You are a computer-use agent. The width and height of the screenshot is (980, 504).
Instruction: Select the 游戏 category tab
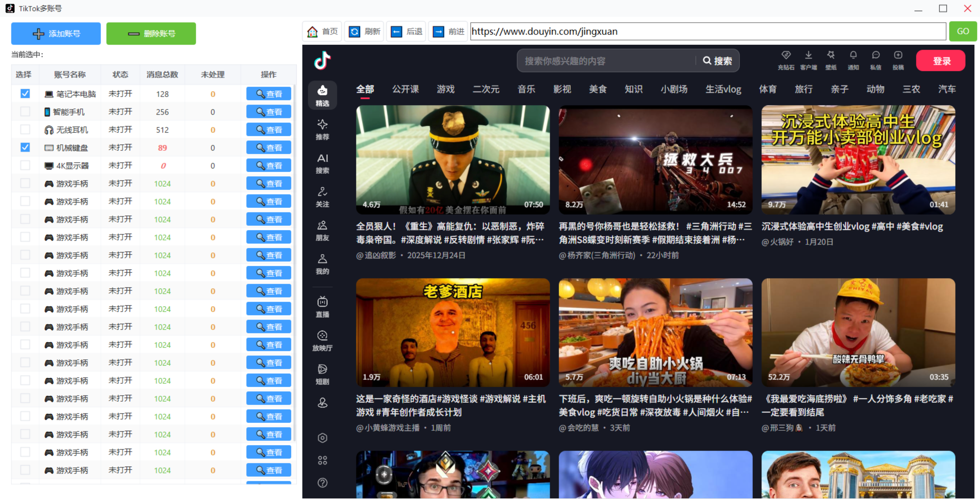tap(445, 89)
